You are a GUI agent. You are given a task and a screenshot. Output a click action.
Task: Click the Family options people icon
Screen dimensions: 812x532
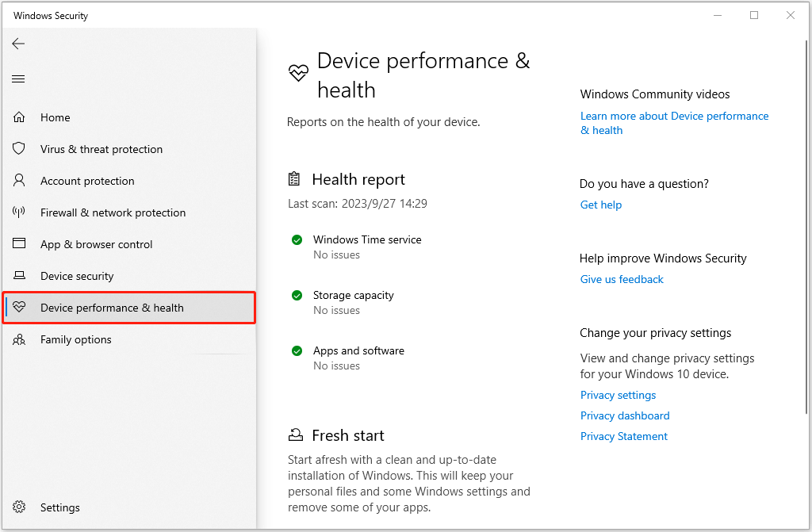click(x=19, y=339)
